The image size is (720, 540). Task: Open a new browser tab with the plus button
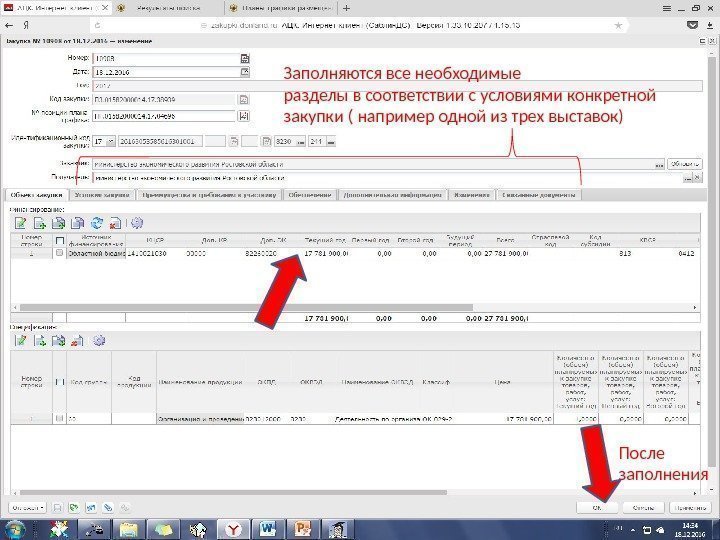coord(346,8)
